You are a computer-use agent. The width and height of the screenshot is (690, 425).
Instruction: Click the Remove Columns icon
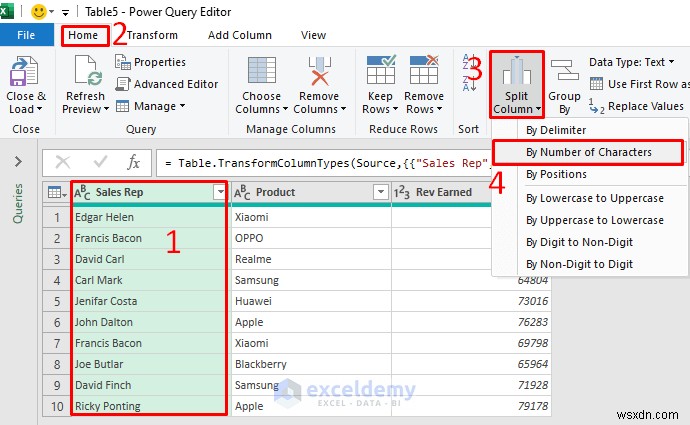click(319, 71)
